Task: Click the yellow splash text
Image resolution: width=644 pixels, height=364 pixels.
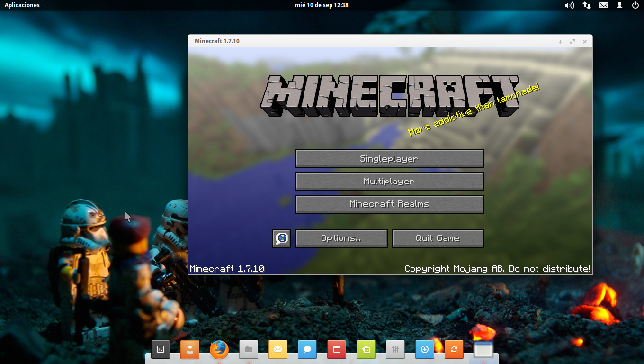Action: point(474,109)
